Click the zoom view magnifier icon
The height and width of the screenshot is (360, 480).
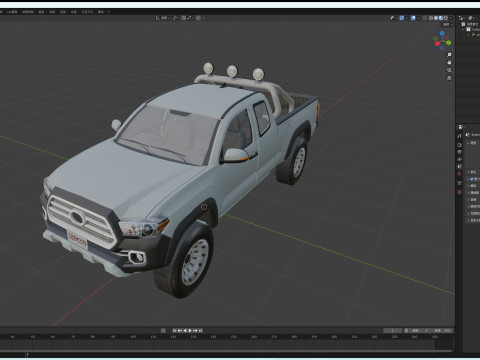(449, 54)
